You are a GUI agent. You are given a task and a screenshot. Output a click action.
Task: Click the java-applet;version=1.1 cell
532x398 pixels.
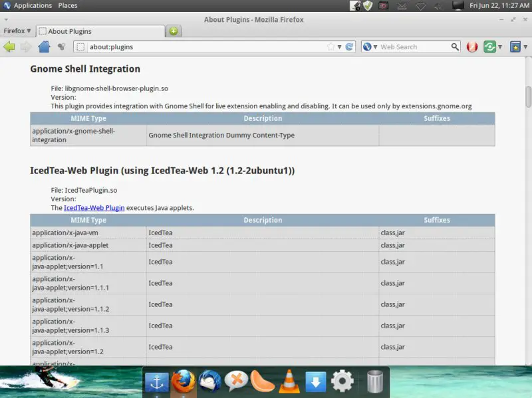click(x=88, y=262)
